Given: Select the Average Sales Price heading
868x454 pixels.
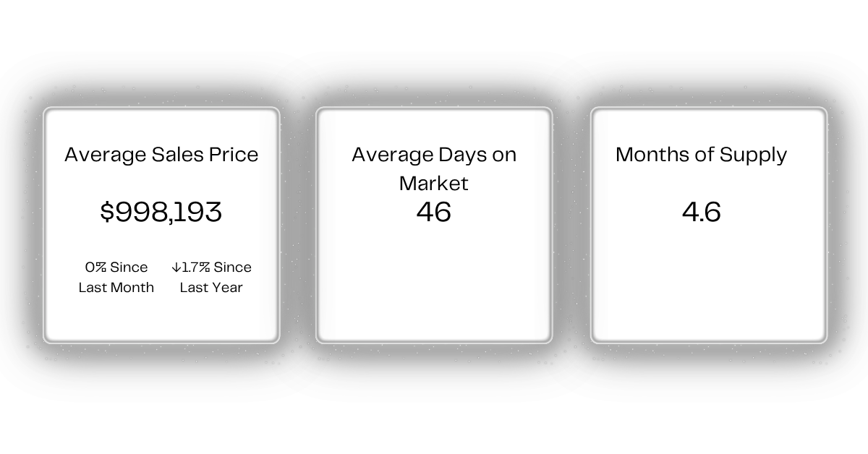Looking at the screenshot, I should [x=161, y=155].
